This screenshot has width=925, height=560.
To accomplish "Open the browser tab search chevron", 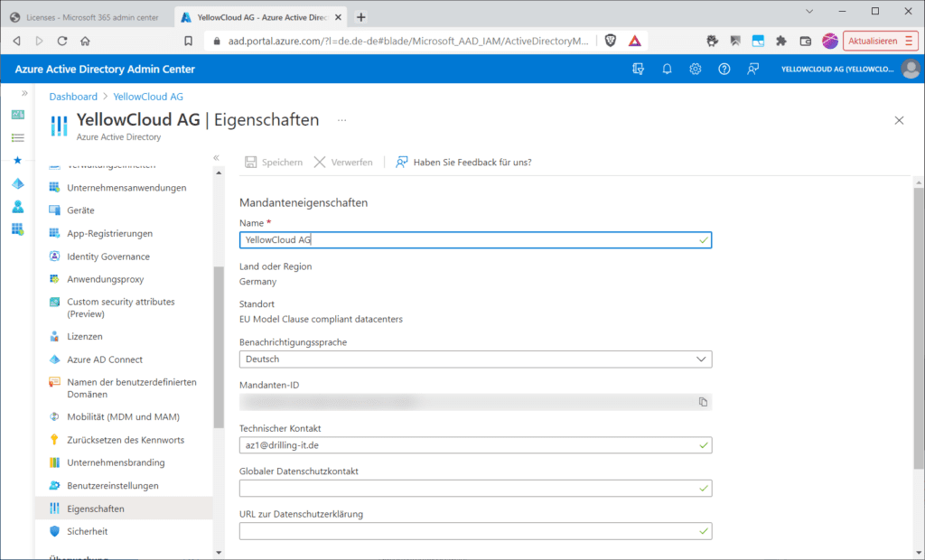I will pos(809,11).
